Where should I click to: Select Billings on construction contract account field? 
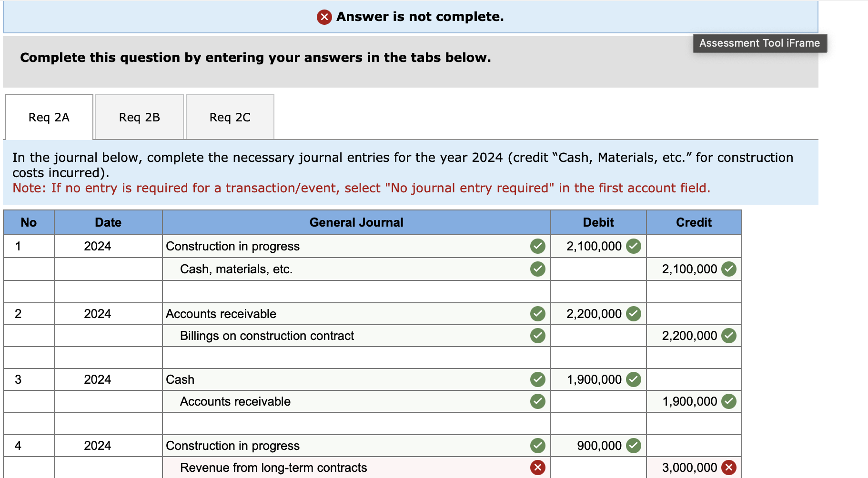click(x=356, y=336)
